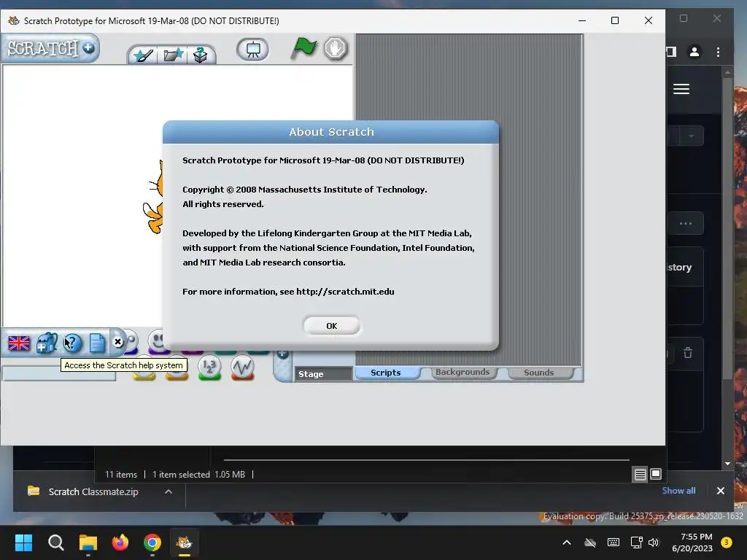Select the smiley face block category
Screen dimensions: 747x560
pyautogui.click(x=157, y=341)
